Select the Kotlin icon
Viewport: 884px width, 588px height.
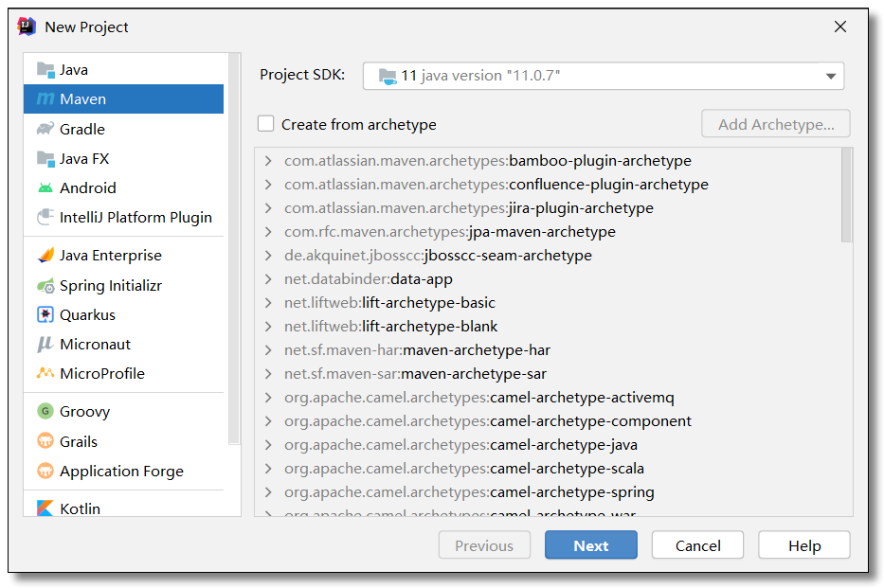45,508
